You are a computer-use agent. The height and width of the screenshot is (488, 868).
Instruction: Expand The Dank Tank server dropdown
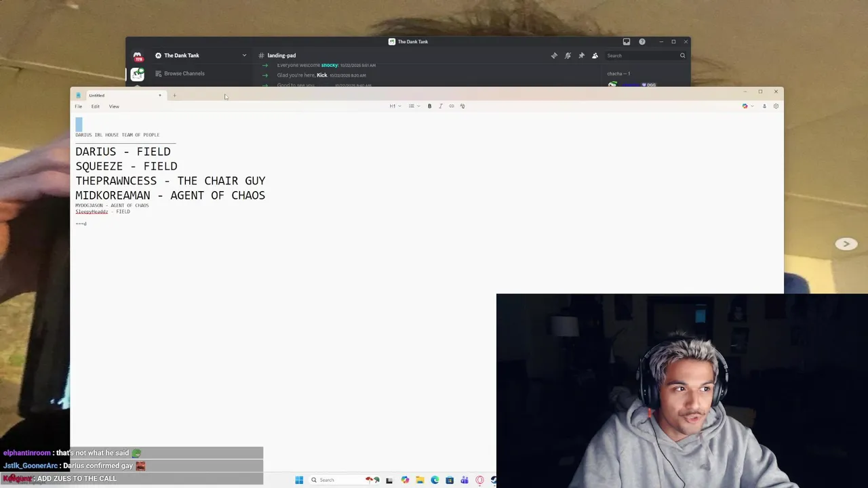coord(244,56)
